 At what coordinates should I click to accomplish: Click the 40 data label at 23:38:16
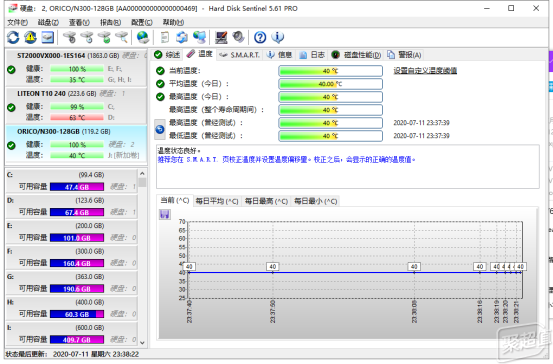[480, 267]
